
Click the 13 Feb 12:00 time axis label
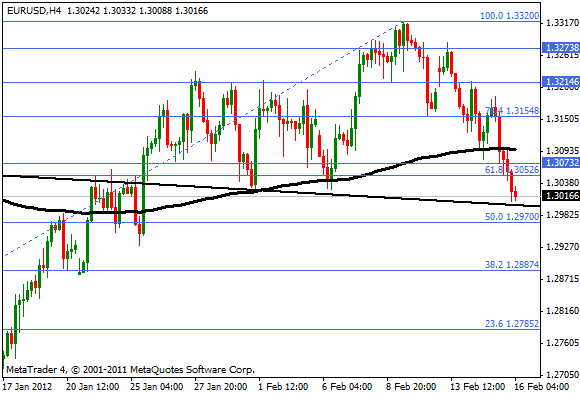click(x=477, y=387)
